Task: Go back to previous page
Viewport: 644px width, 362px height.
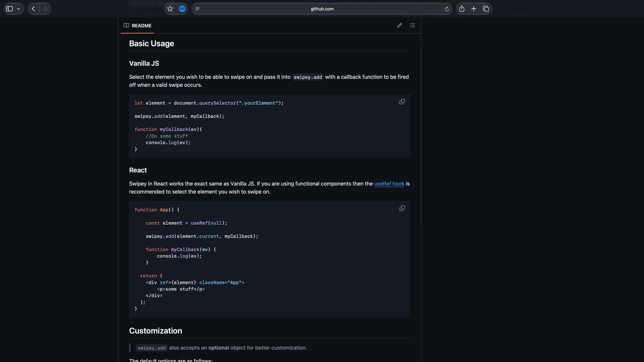Action: pos(33,9)
